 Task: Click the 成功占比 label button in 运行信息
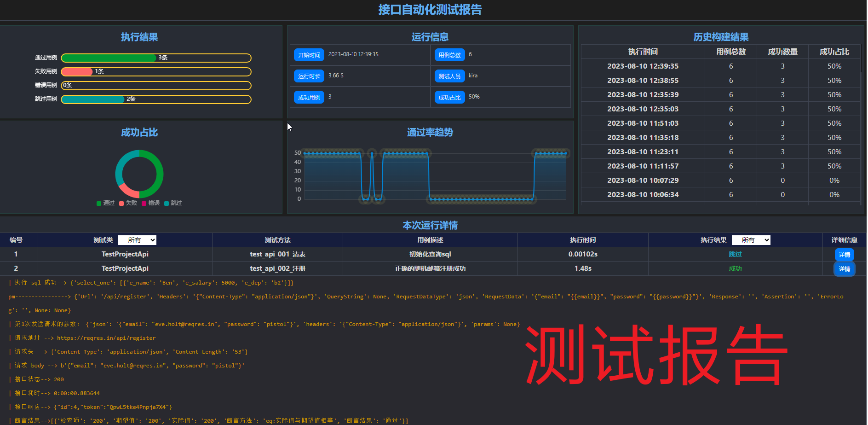pos(449,97)
